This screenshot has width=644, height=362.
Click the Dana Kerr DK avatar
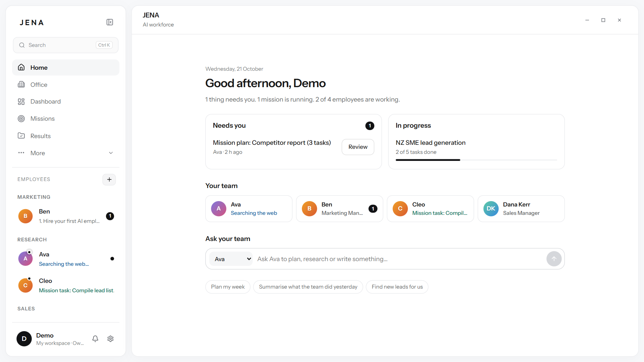coord(491,208)
